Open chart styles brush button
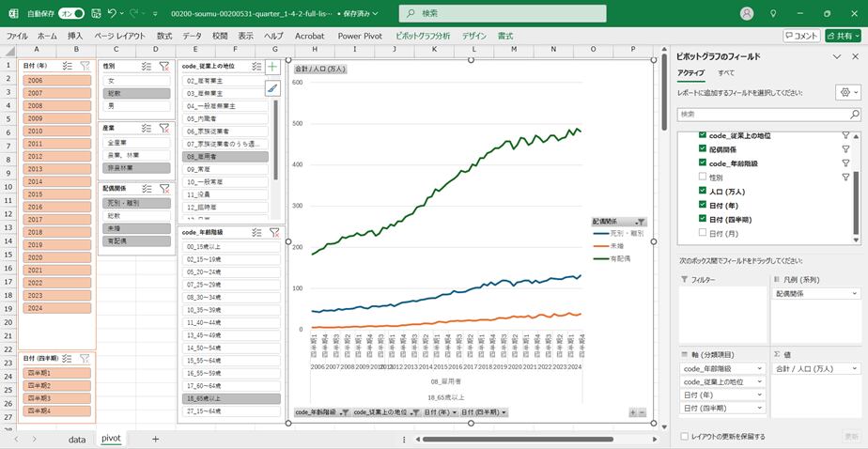 pyautogui.click(x=273, y=88)
